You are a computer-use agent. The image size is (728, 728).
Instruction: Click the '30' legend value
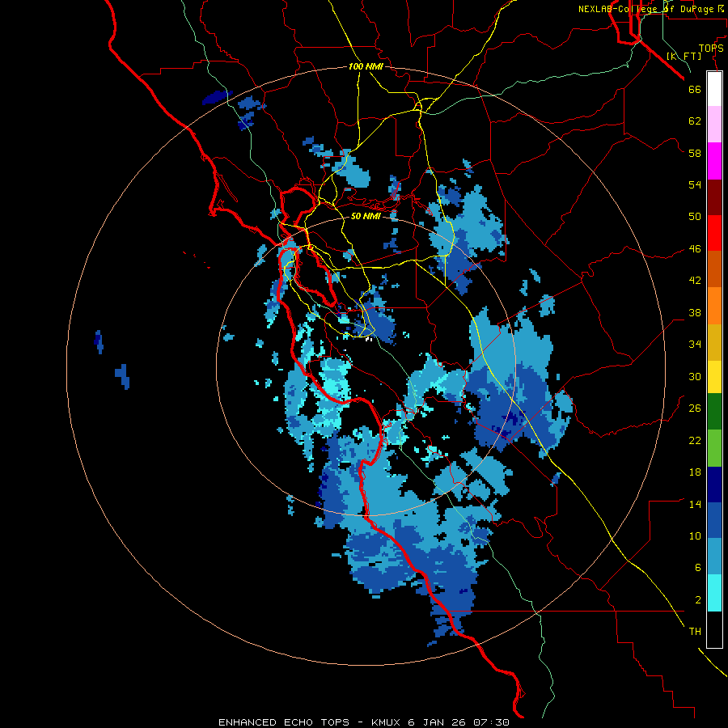[x=695, y=376]
